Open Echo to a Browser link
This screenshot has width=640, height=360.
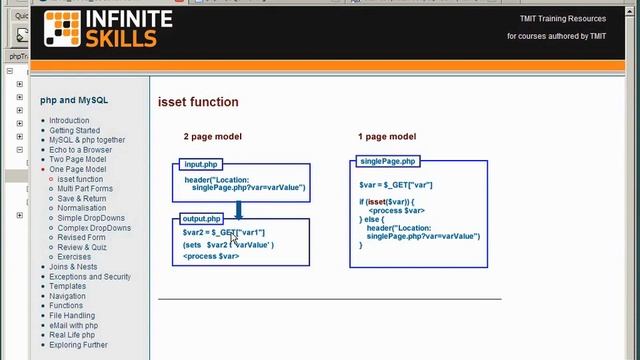[x=80, y=150]
